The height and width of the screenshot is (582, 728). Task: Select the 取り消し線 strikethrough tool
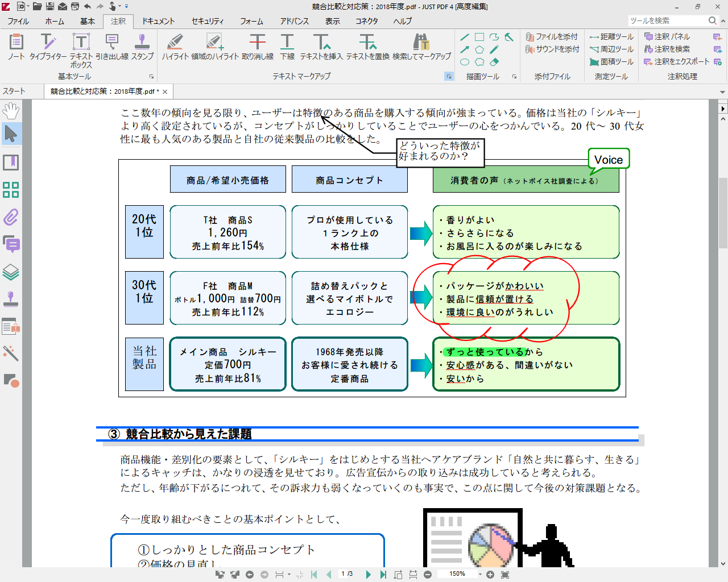click(x=258, y=46)
